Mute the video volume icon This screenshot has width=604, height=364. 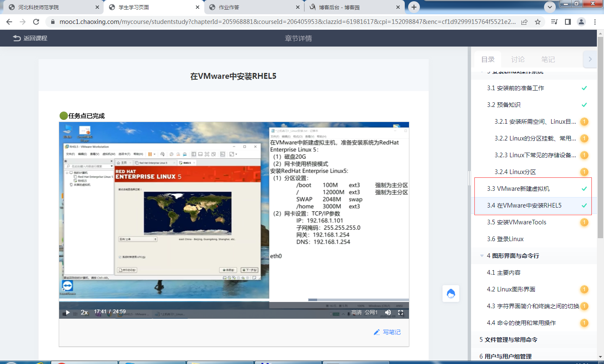pyautogui.click(x=388, y=312)
